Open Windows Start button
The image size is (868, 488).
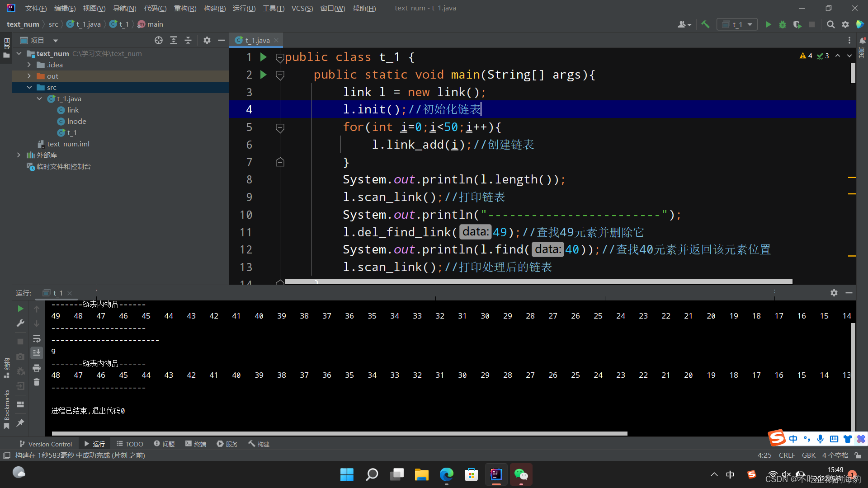click(347, 474)
